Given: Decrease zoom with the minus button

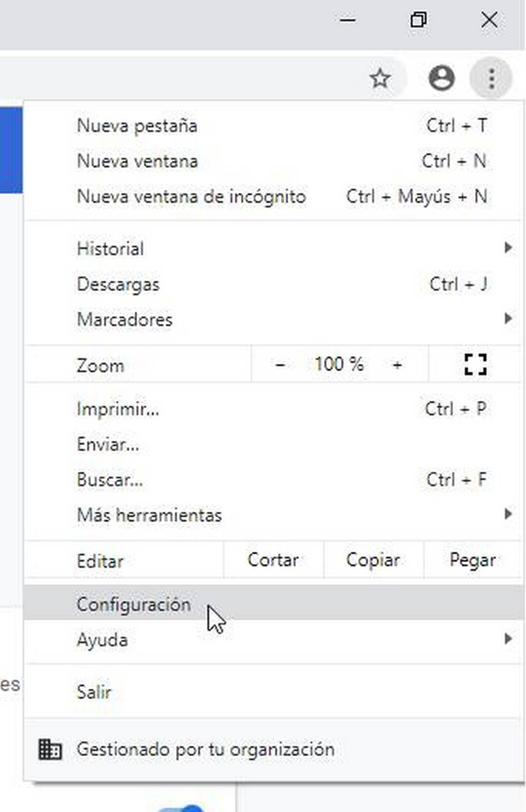Looking at the screenshot, I should (x=280, y=364).
